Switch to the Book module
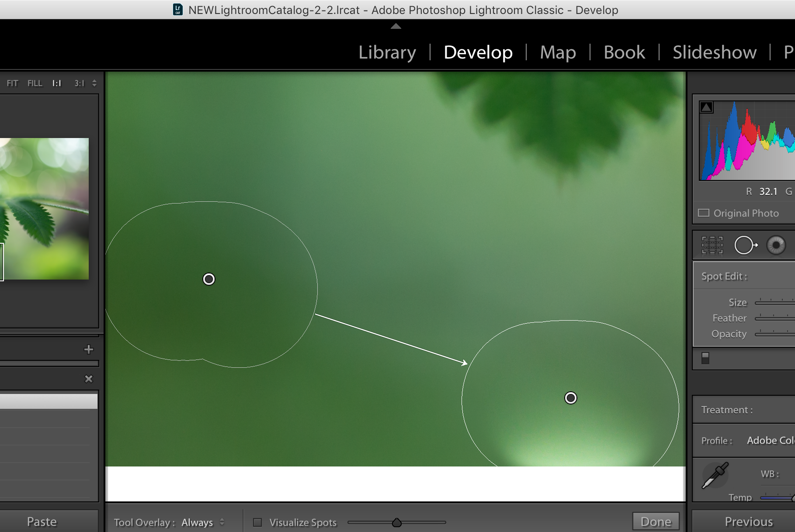The height and width of the screenshot is (532, 795). (624, 52)
